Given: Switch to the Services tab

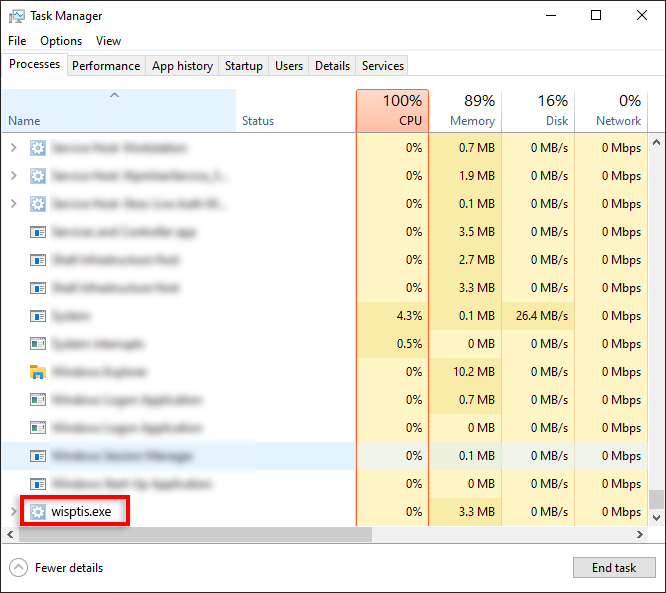Looking at the screenshot, I should tap(382, 66).
